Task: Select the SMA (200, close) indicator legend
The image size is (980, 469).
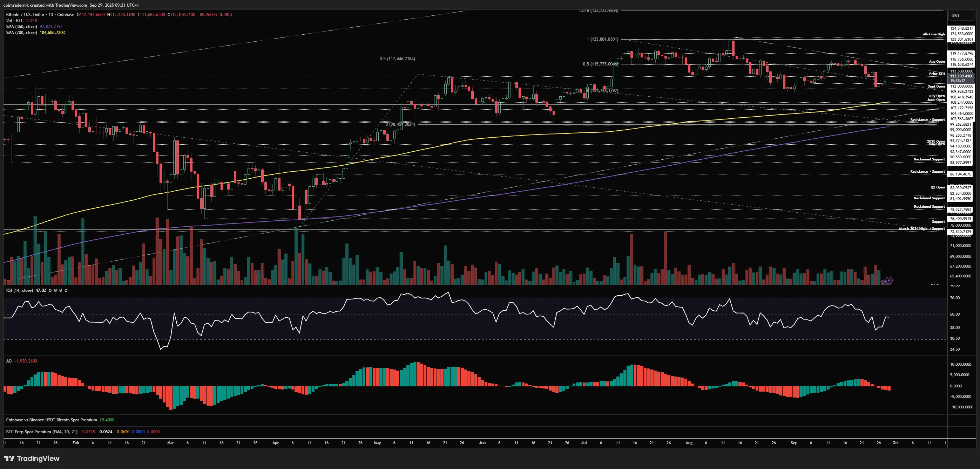Action: (x=21, y=33)
